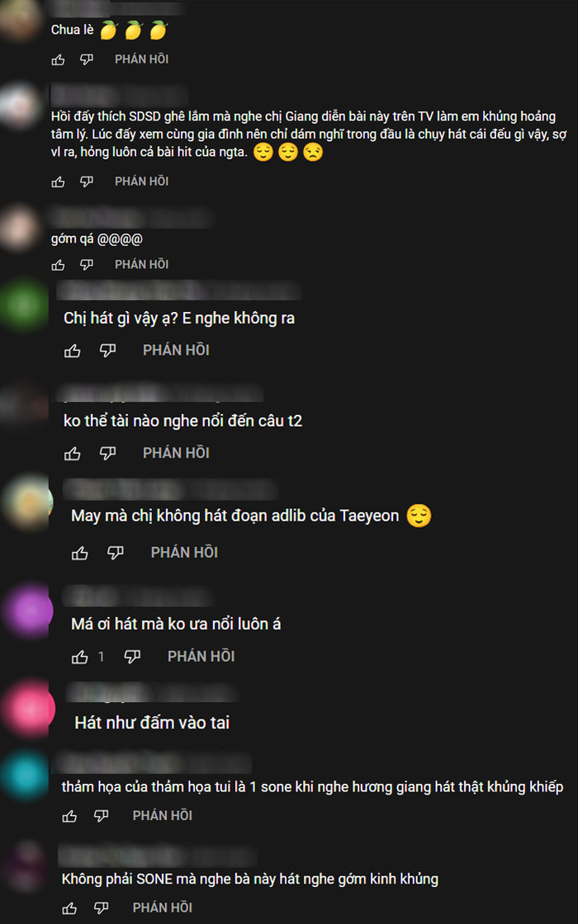Dislike the "Má ơi hát mà ko ưa nổi" comment
The width and height of the screenshot is (578, 924).
coord(132,657)
